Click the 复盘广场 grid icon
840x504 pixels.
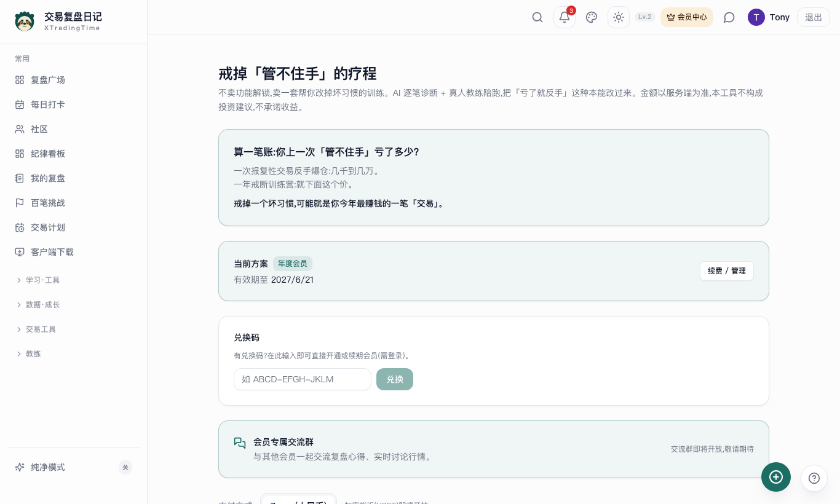[20, 80]
